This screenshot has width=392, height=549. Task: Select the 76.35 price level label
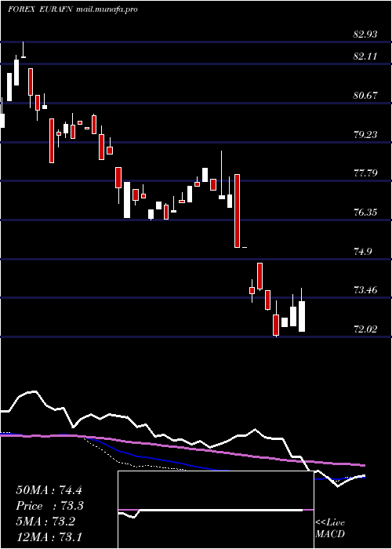[365, 213]
